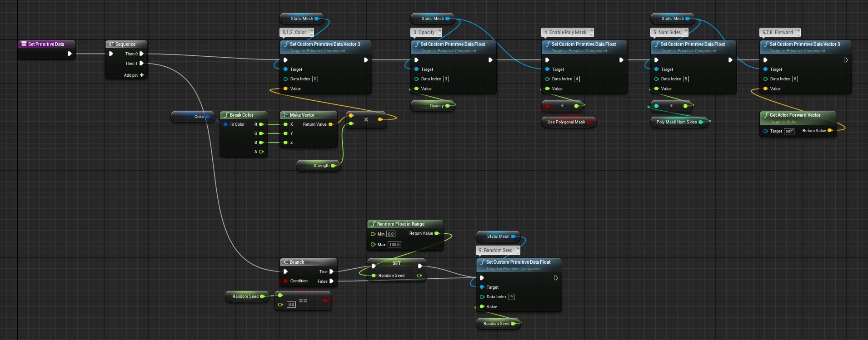Select the Set Primitive Data event node
Screen dimensions: 868x340
pyautogui.click(x=46, y=44)
